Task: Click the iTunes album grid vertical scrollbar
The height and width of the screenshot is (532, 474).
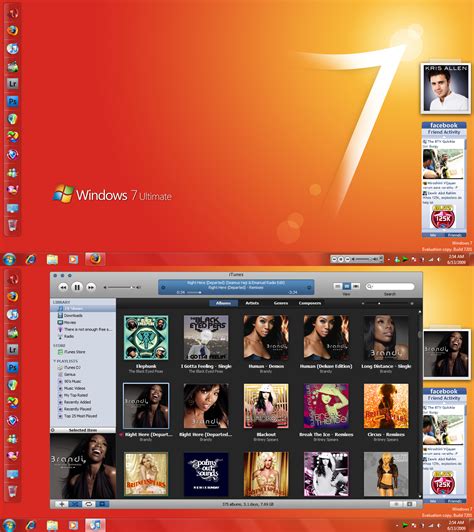Action: click(x=420, y=403)
